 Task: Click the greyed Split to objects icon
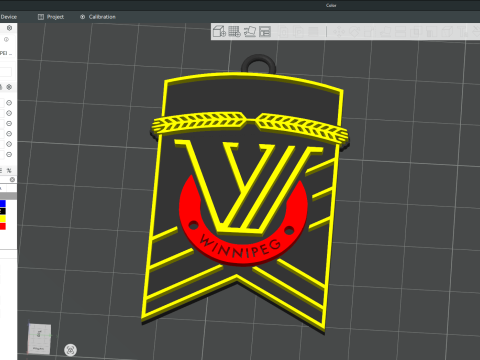[284, 32]
